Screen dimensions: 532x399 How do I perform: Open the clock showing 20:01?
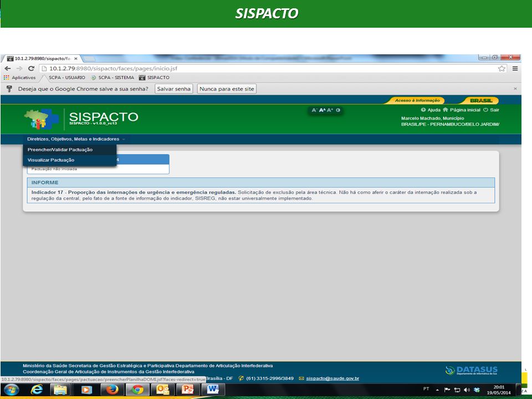click(x=499, y=390)
